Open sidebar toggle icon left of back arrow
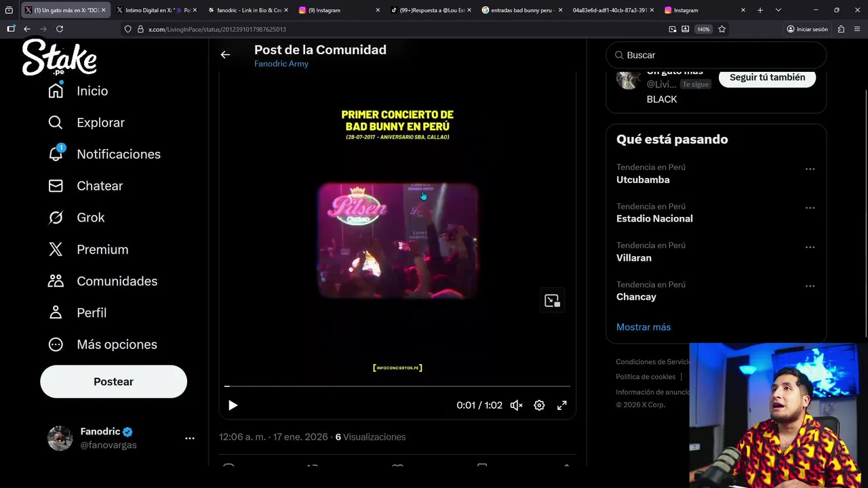Image resolution: width=868 pixels, height=488 pixels. pos(11,29)
